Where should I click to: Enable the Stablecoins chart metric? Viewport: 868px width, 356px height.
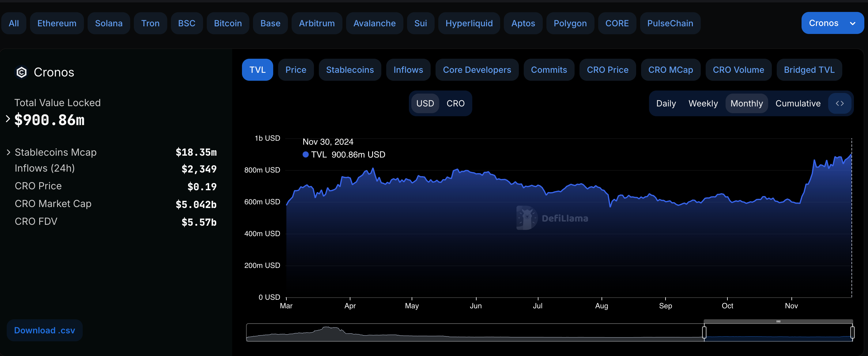pyautogui.click(x=349, y=70)
